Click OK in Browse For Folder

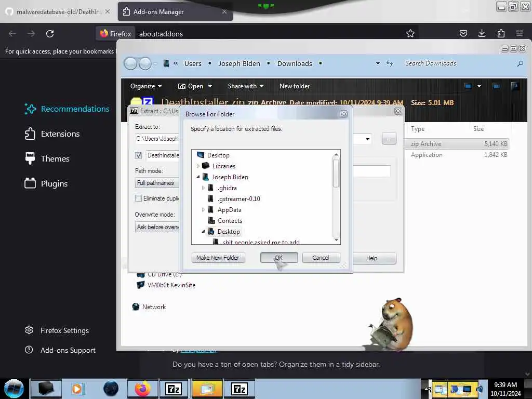tap(279, 258)
